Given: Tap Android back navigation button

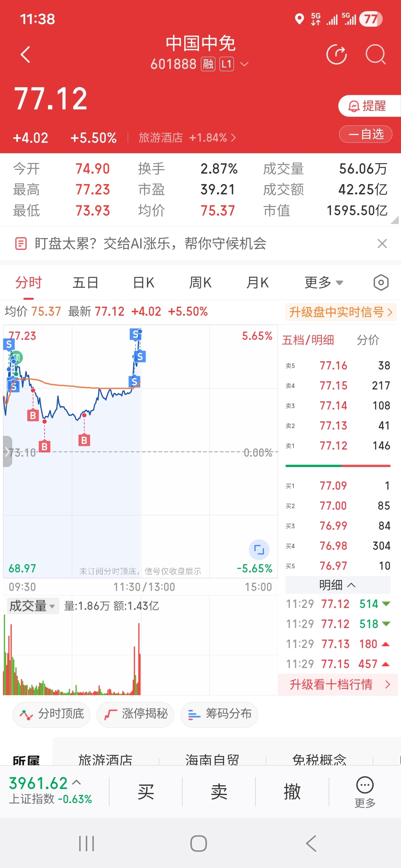Looking at the screenshot, I should [x=311, y=844].
